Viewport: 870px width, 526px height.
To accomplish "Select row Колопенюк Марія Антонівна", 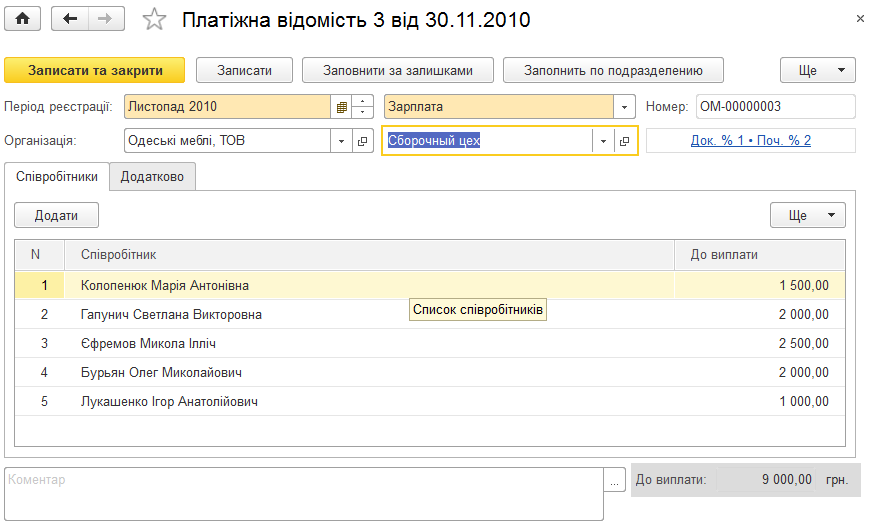I will pos(429,285).
